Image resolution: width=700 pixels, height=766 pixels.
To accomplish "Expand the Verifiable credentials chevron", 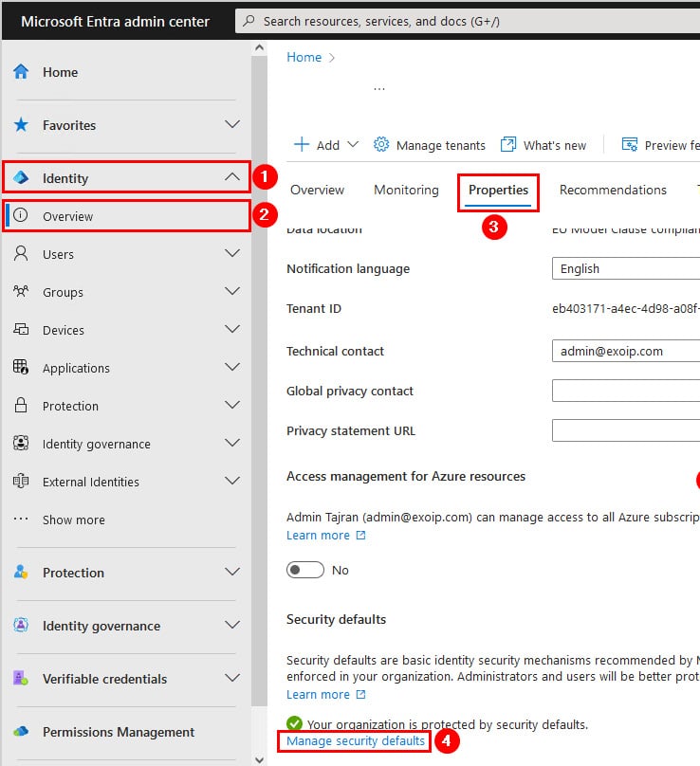I will point(232,678).
